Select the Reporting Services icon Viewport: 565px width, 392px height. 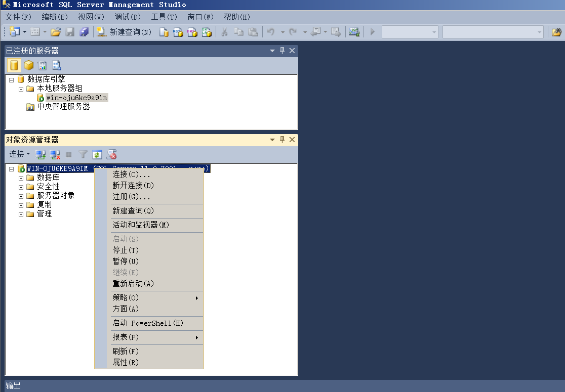point(43,65)
